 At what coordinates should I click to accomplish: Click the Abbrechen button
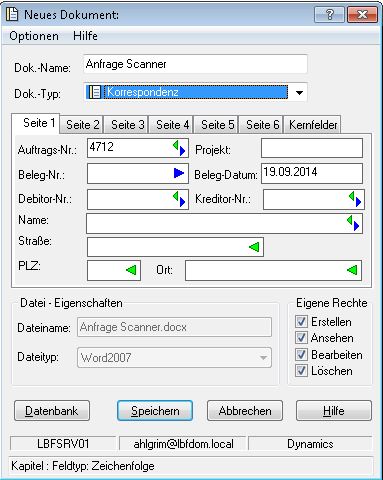pos(245,411)
